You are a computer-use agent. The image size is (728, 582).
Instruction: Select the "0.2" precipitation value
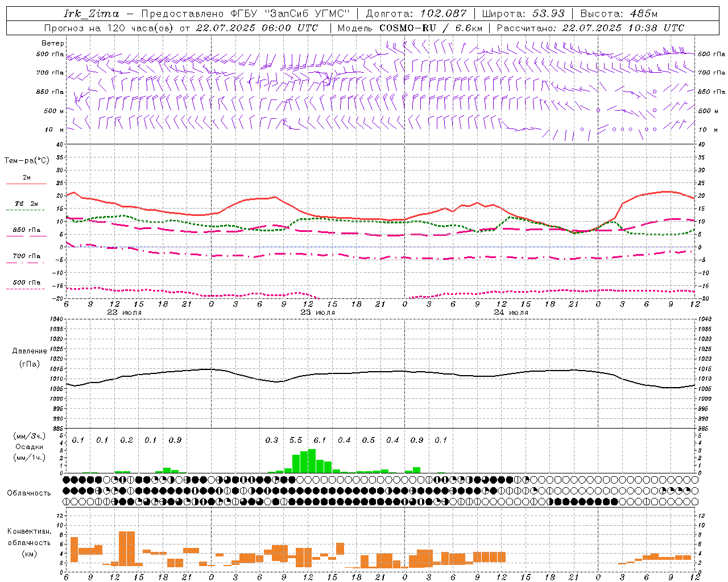(x=126, y=440)
